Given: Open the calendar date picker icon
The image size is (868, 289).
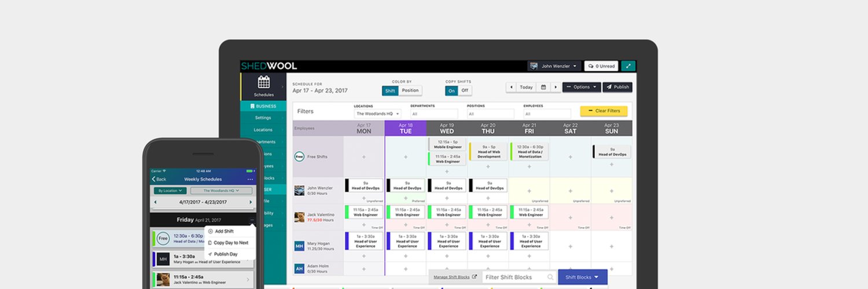Looking at the screenshot, I should tap(543, 87).
